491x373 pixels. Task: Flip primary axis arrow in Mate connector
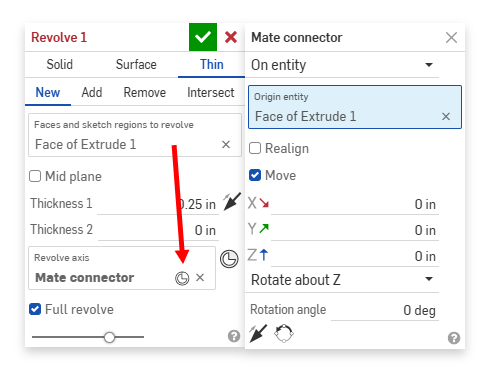(258, 333)
